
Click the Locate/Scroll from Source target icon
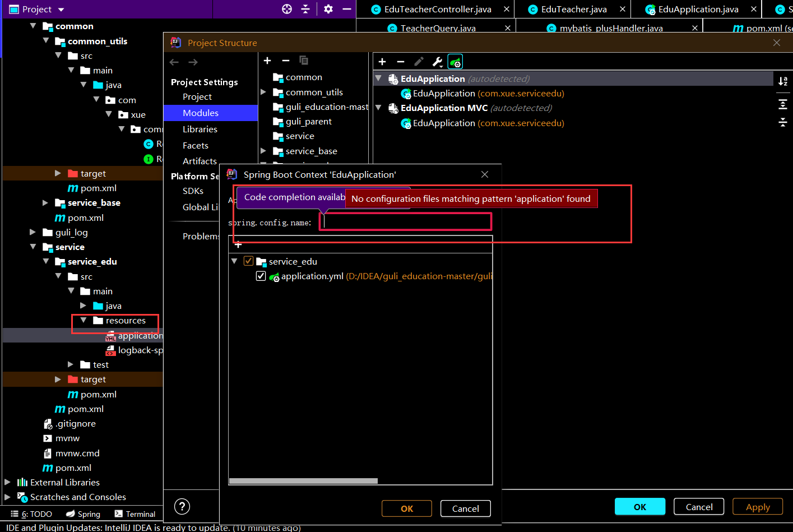[287, 9]
